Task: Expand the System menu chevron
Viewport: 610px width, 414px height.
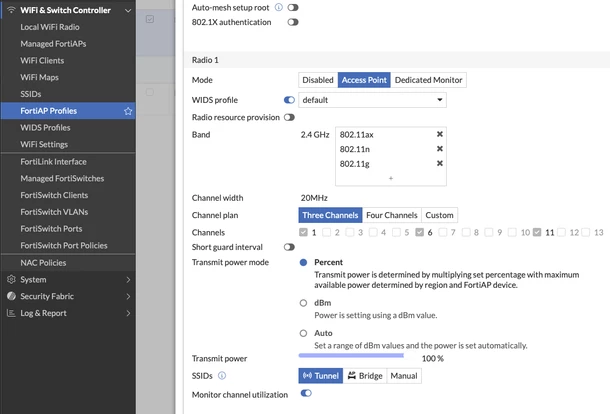Action: (128, 279)
